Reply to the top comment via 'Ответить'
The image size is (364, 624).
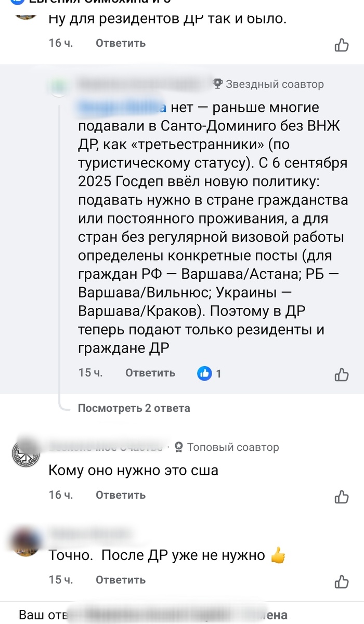(x=120, y=43)
